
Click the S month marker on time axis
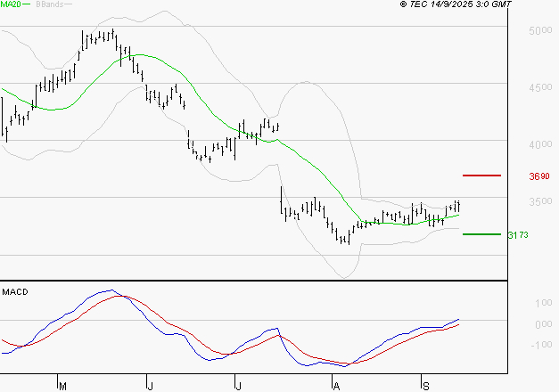[425, 386]
